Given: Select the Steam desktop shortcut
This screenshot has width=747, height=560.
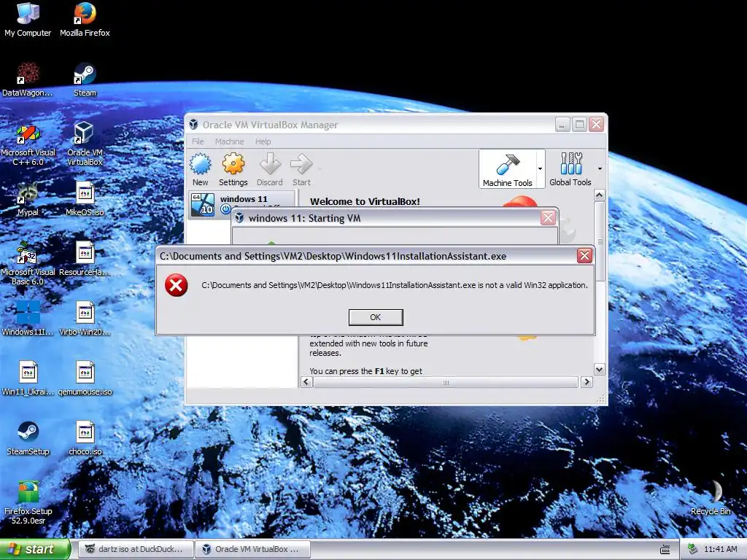Looking at the screenshot, I should click(x=85, y=79).
